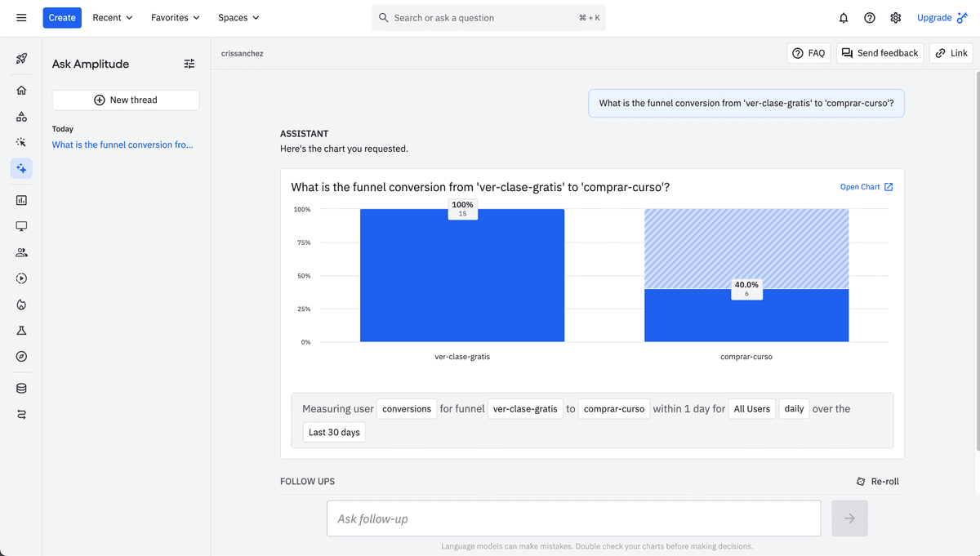Open the hamburger navigation menu
This screenshot has height=556, width=980.
[x=21, y=18]
